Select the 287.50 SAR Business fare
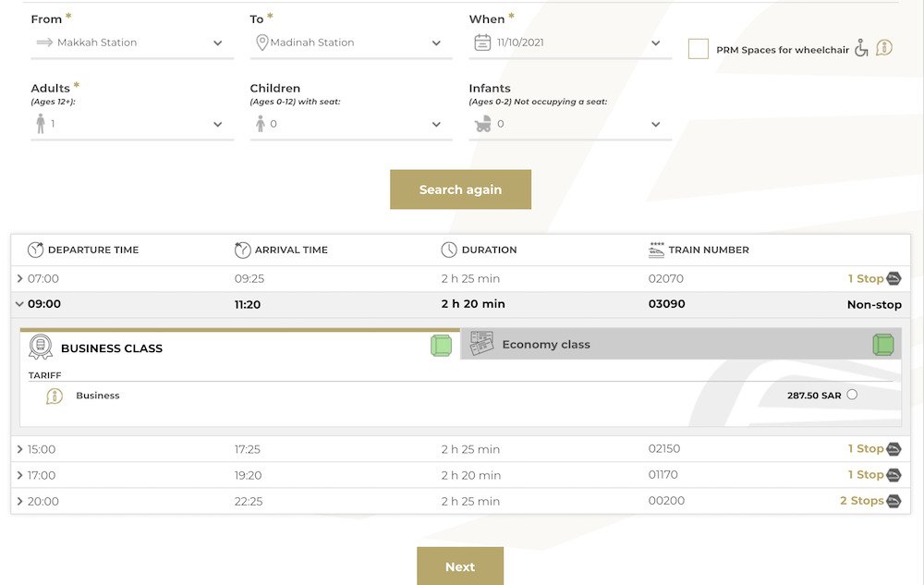 [852, 395]
